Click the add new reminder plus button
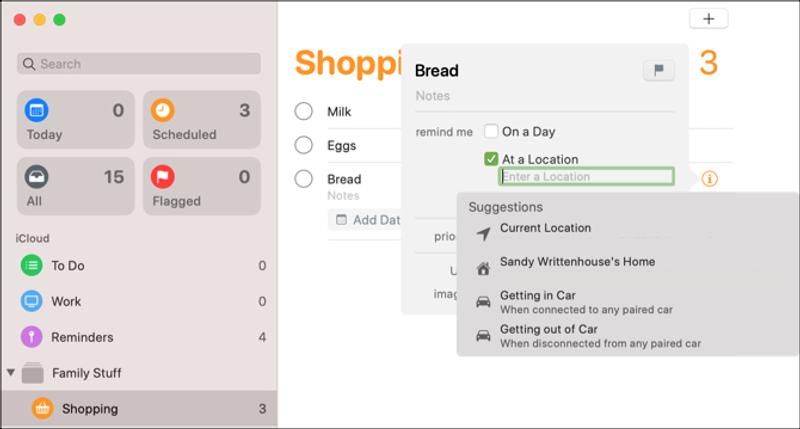The width and height of the screenshot is (800, 429). click(x=709, y=19)
